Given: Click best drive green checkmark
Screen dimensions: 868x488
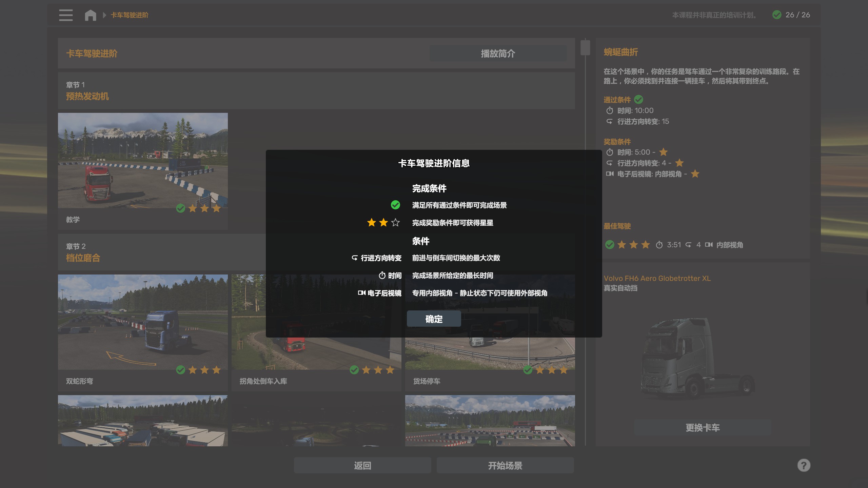Looking at the screenshot, I should [610, 245].
